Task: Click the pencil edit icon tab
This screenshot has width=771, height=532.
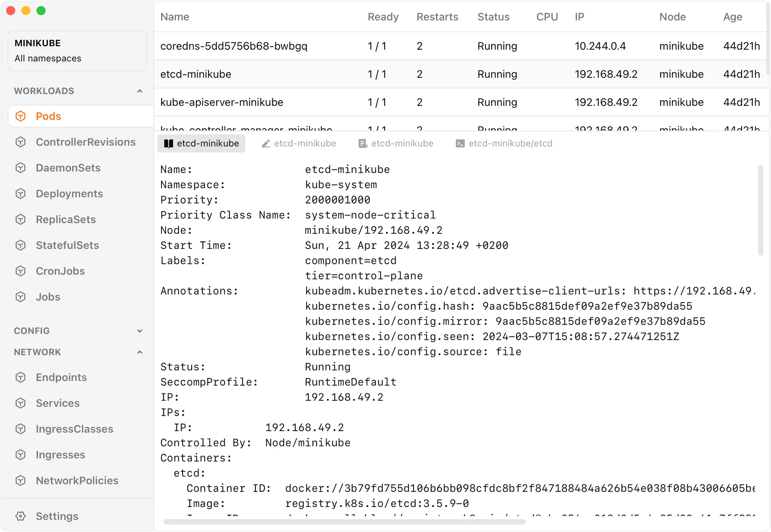Action: coord(266,144)
